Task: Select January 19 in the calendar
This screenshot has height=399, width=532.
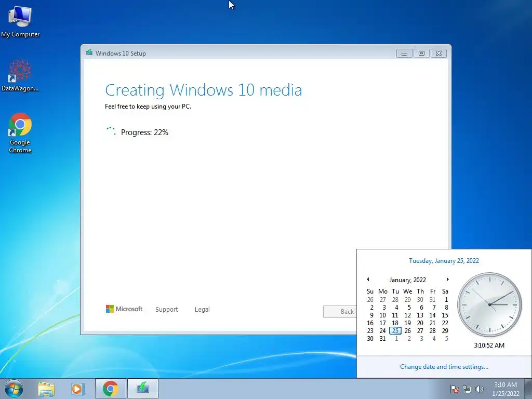Action: click(407, 323)
